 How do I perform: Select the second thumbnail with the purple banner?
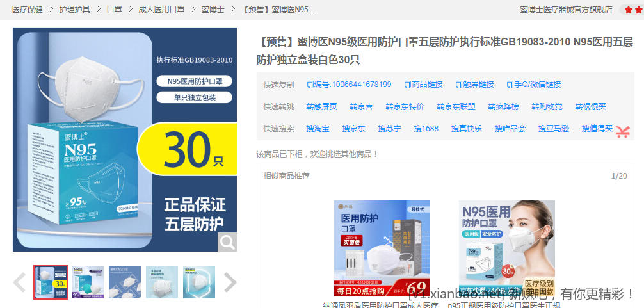click(88, 282)
